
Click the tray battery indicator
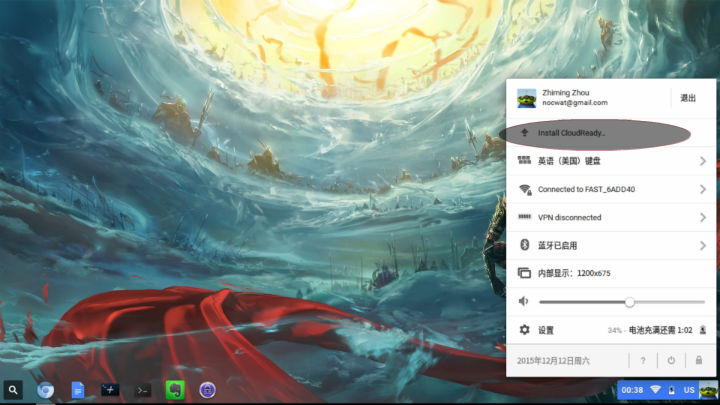[x=671, y=390]
